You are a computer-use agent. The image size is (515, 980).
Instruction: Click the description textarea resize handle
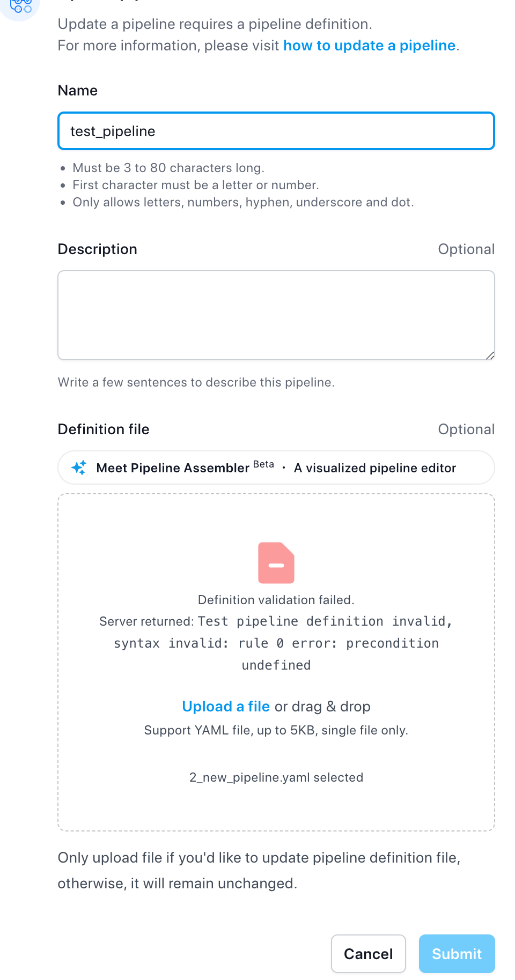pos(490,355)
